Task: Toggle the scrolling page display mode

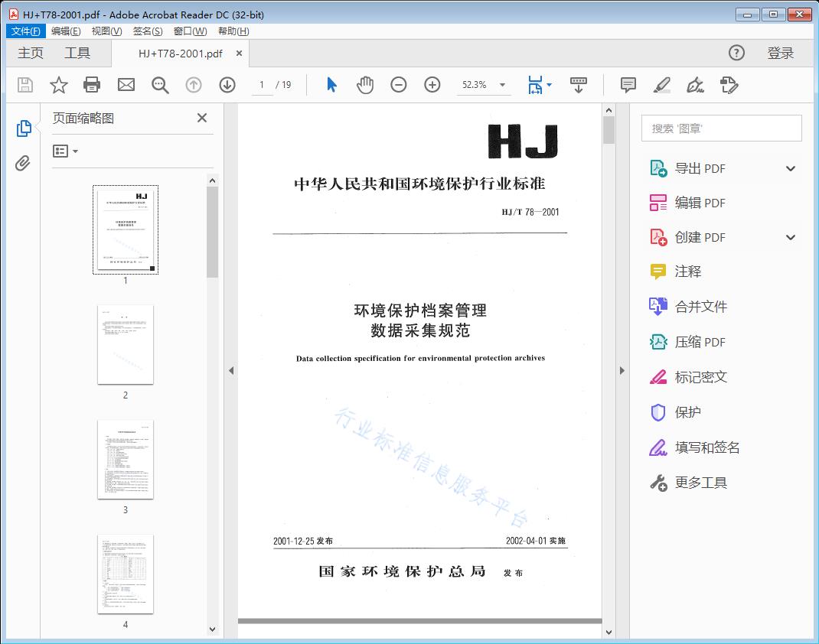Action: (x=578, y=85)
